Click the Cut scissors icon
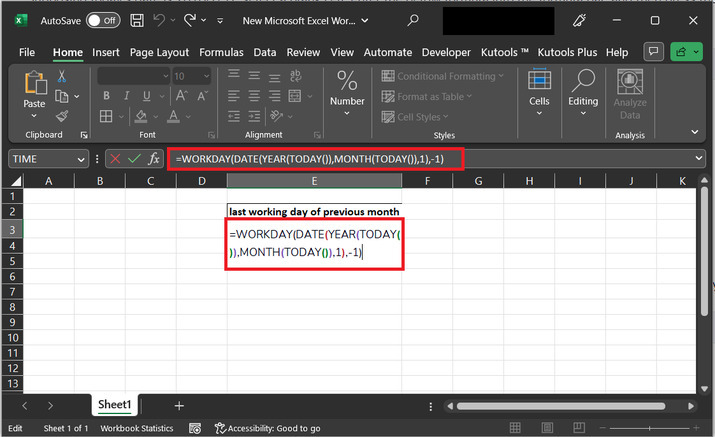 click(x=62, y=76)
